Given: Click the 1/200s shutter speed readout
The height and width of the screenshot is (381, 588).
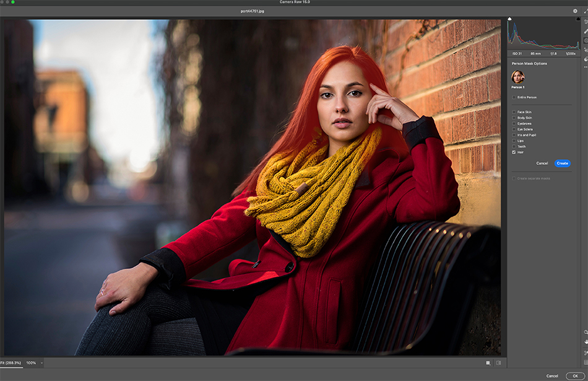Looking at the screenshot, I should click(x=571, y=54).
